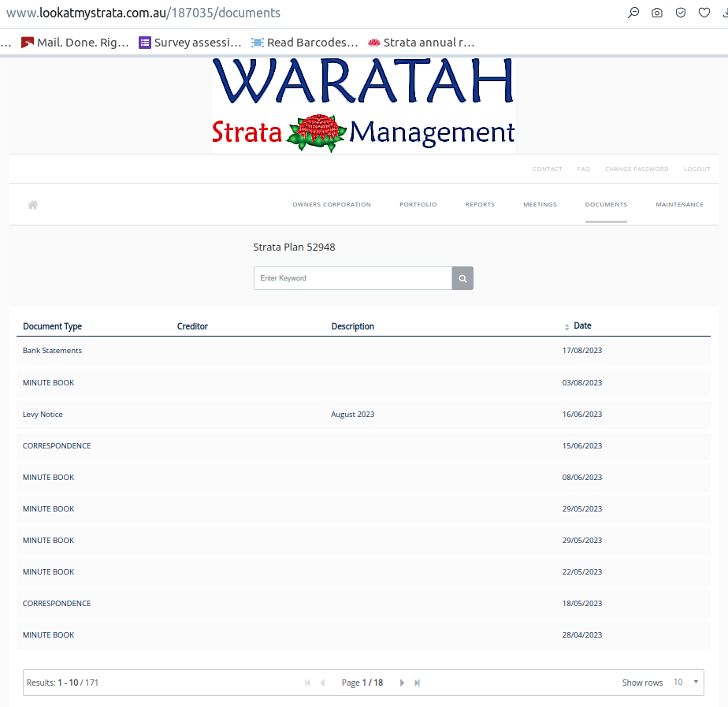Click the Logout link

pos(697,169)
